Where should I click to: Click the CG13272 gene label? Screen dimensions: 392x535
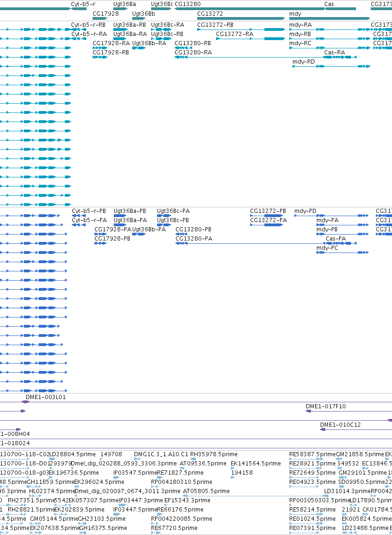(x=210, y=14)
